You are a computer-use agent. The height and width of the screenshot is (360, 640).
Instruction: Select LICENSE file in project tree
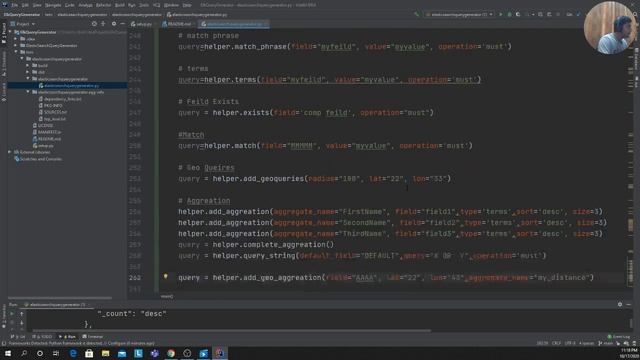[x=43, y=125]
